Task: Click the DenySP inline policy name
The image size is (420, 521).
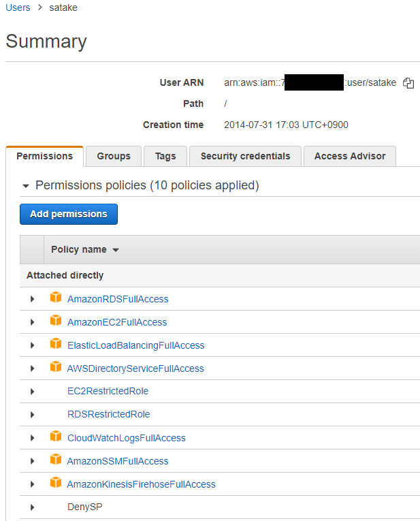Action: point(84,507)
